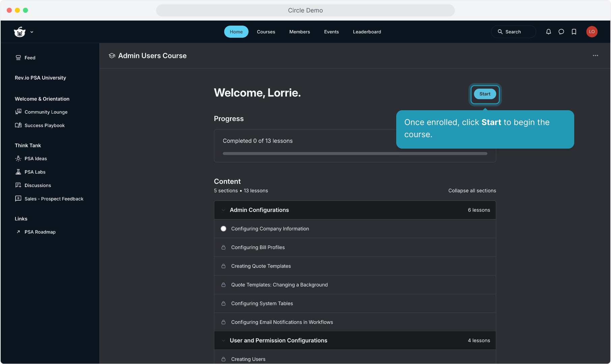The width and height of the screenshot is (611, 364).
Task: Collapse the Admin Configurations section
Action: (223, 210)
